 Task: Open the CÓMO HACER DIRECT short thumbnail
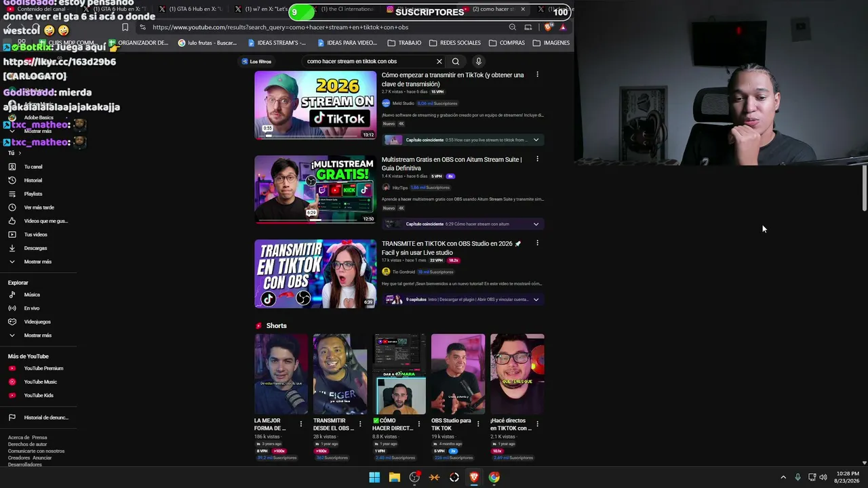[x=399, y=373]
